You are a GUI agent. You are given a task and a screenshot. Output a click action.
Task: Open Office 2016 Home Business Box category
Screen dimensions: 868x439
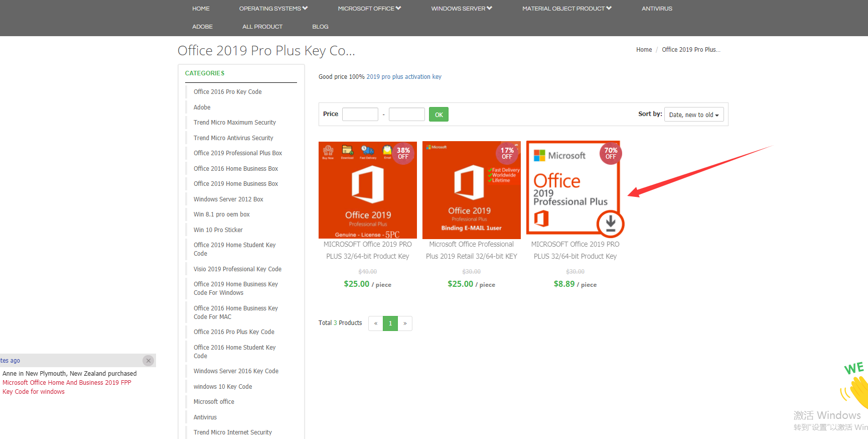tap(236, 169)
